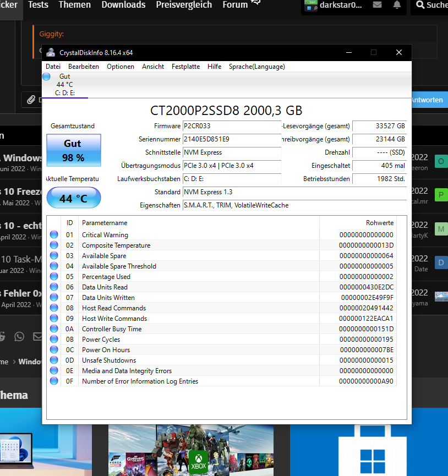This screenshot has height=476, width=448.
Task: Click the Eigenschaften field with S.M.A.R.T., TRIM
Action: click(x=294, y=205)
